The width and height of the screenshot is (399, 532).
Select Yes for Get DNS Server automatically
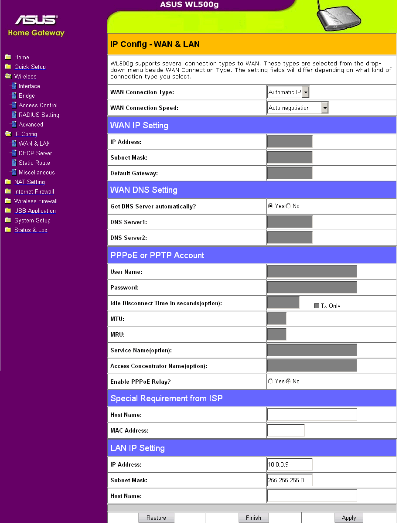[270, 206]
